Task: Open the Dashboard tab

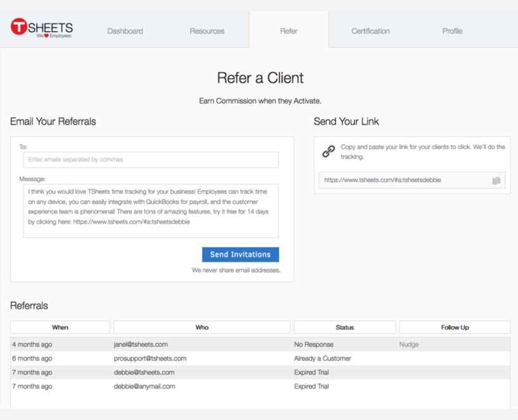Action: point(125,31)
